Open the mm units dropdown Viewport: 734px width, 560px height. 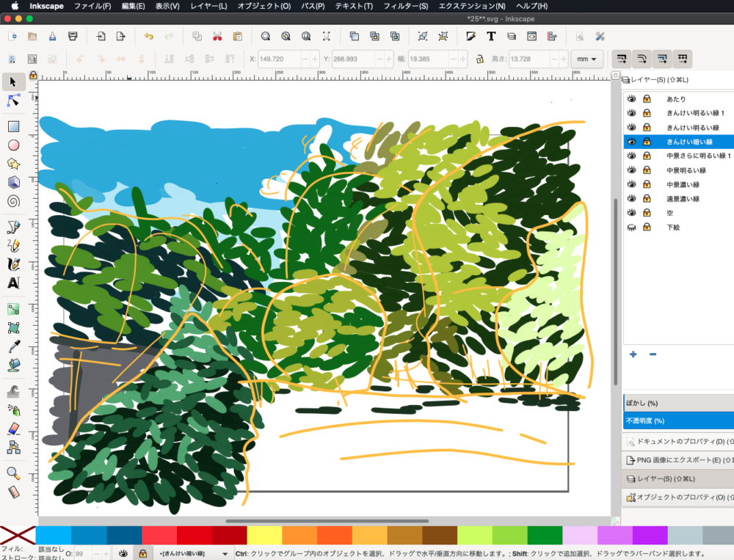(586, 59)
